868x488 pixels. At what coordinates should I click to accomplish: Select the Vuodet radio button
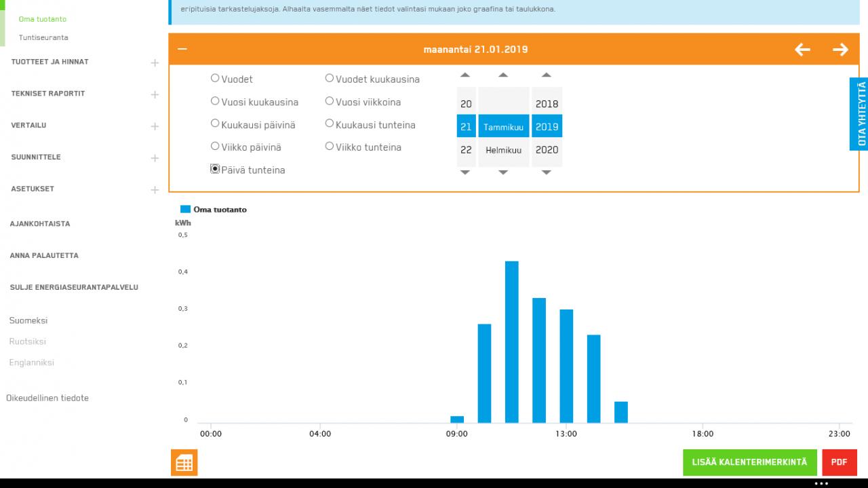click(215, 78)
